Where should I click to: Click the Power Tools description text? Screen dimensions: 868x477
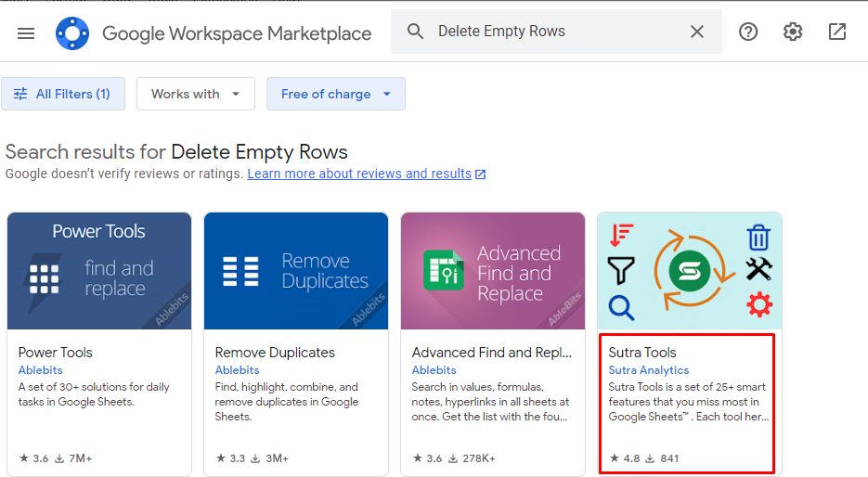94,394
